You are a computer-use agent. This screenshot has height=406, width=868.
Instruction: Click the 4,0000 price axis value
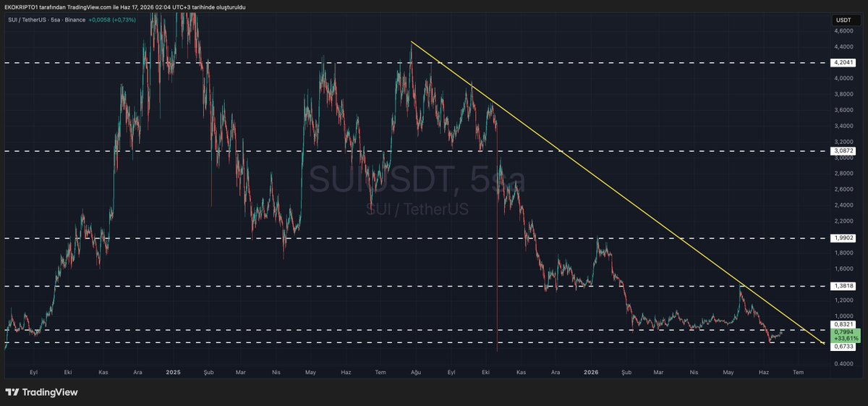[x=843, y=78]
